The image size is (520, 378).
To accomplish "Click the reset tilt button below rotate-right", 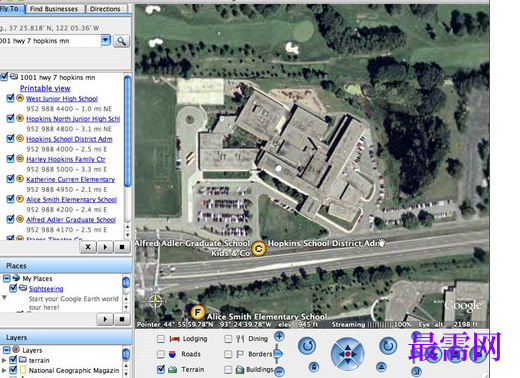I will point(381,367).
